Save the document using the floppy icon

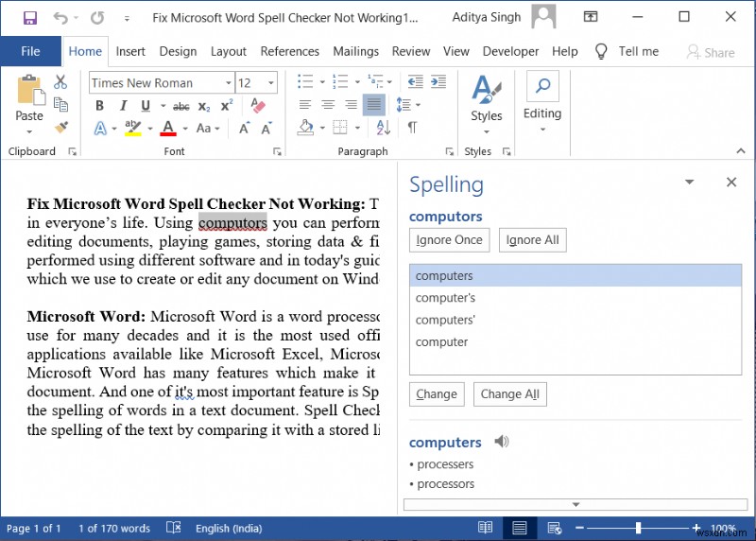(x=29, y=17)
